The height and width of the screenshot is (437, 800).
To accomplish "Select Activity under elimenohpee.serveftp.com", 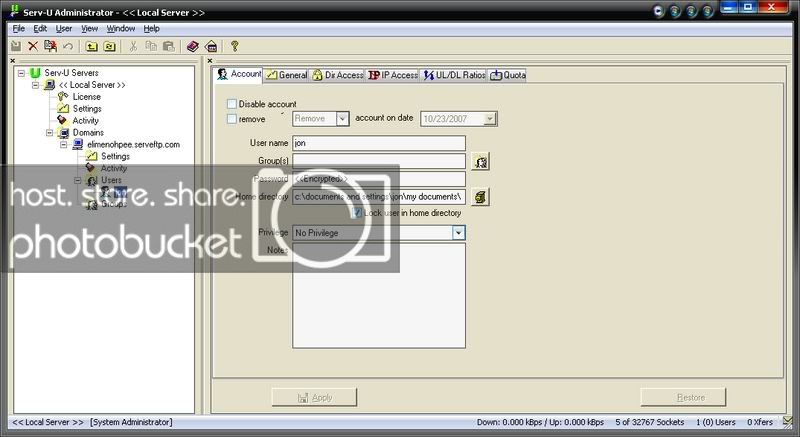I will [114, 168].
